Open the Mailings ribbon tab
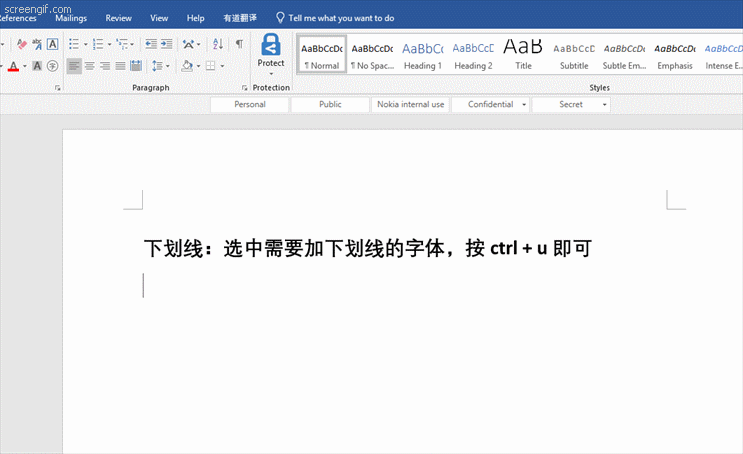Image resolution: width=743 pixels, height=454 pixels. point(71,18)
